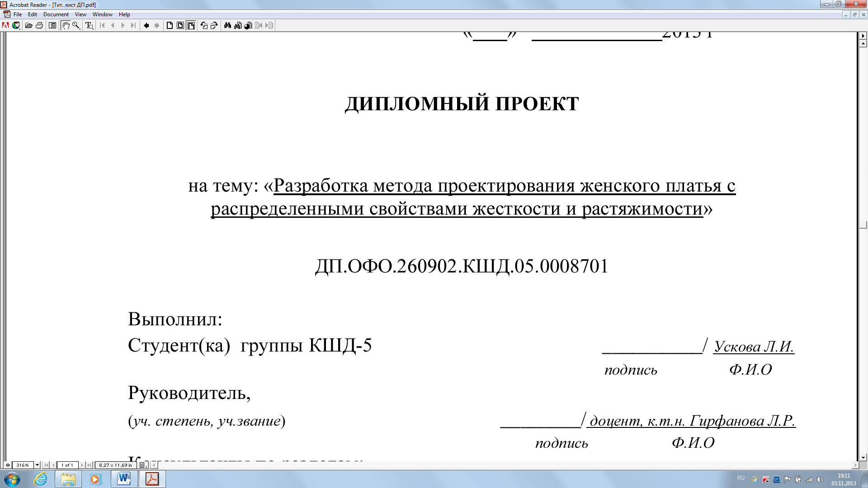Click the 316% zoom level field
Image resolution: width=868 pixels, height=488 pixels.
[23, 465]
